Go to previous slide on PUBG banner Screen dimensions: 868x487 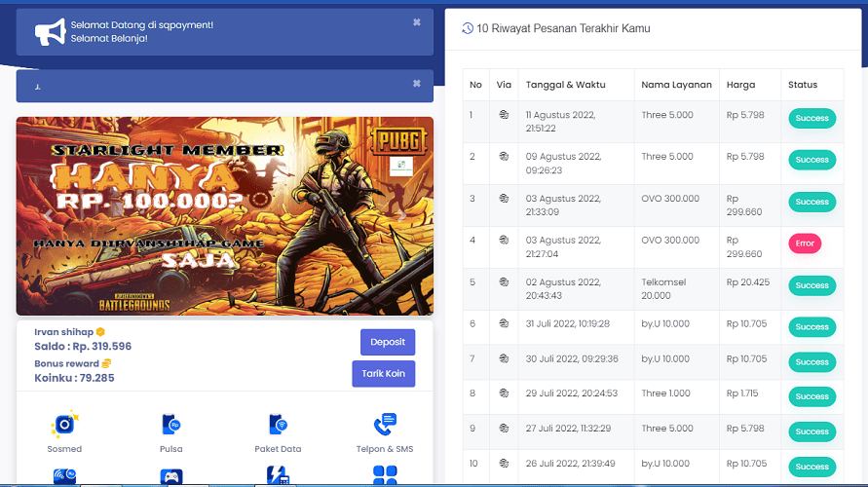click(x=49, y=216)
